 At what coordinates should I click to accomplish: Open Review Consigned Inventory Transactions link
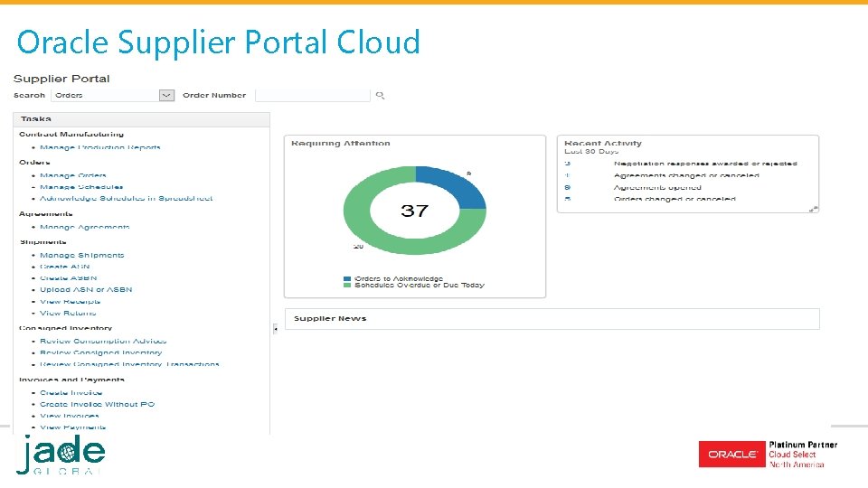(x=129, y=364)
